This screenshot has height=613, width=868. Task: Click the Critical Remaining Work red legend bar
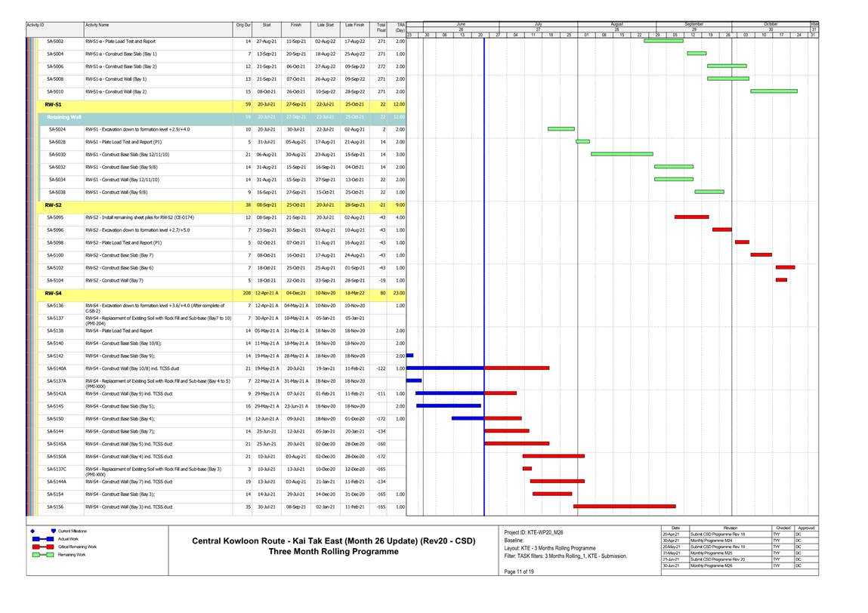tap(41, 547)
